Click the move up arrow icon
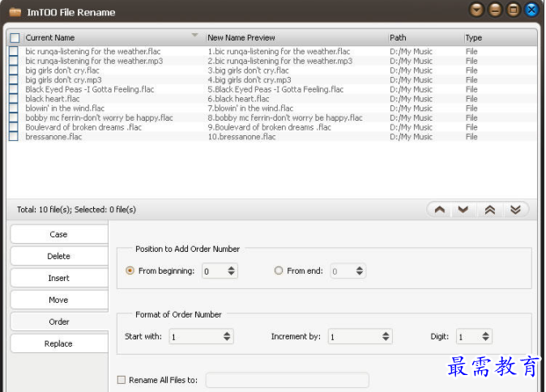The width and height of the screenshot is (546, 392). (440, 210)
